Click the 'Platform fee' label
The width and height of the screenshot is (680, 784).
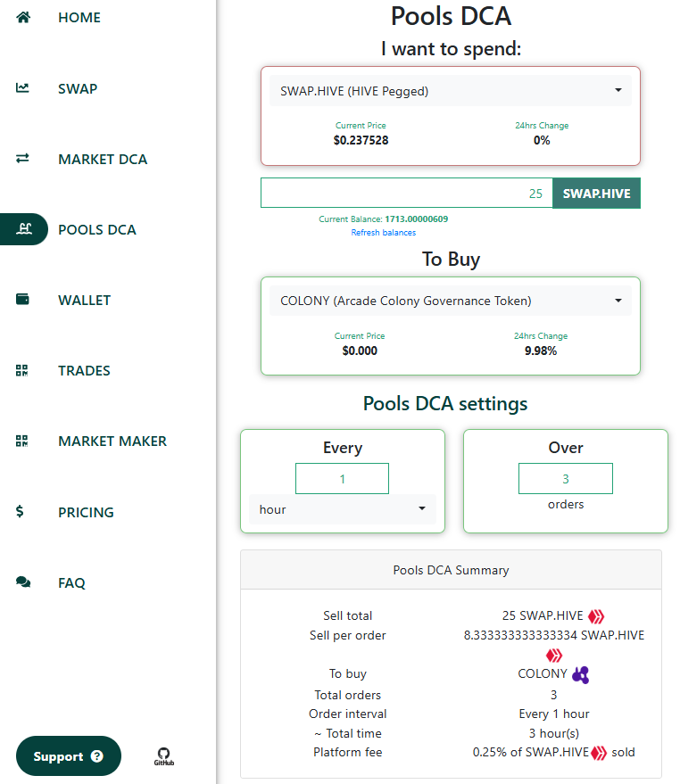coord(348,753)
